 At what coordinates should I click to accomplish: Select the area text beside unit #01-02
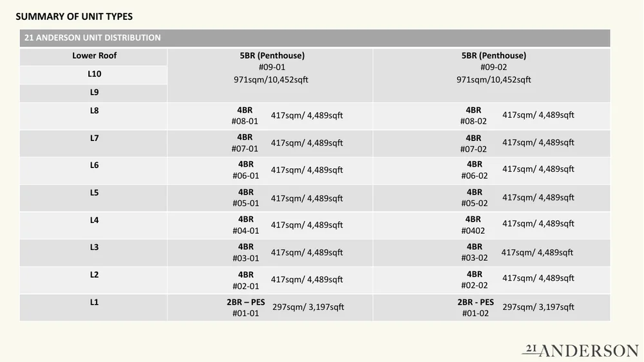point(538,307)
